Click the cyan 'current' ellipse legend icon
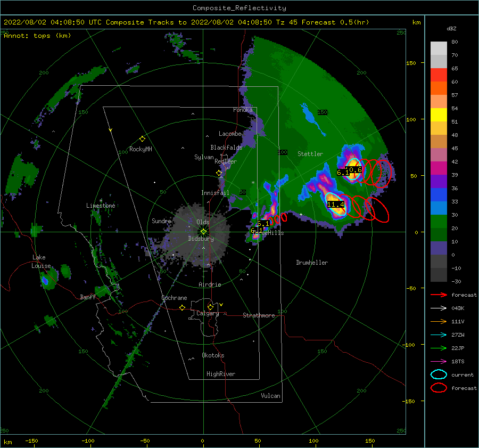 tap(439, 374)
